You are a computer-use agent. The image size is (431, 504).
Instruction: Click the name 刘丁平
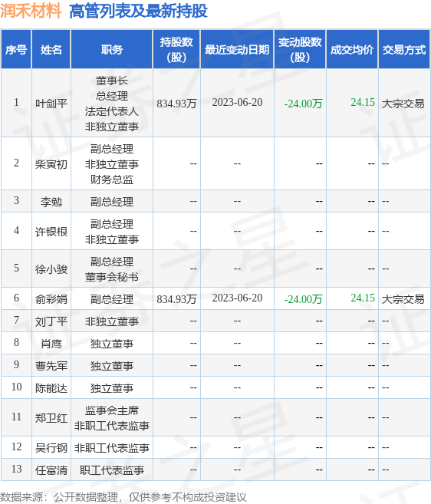(x=51, y=321)
